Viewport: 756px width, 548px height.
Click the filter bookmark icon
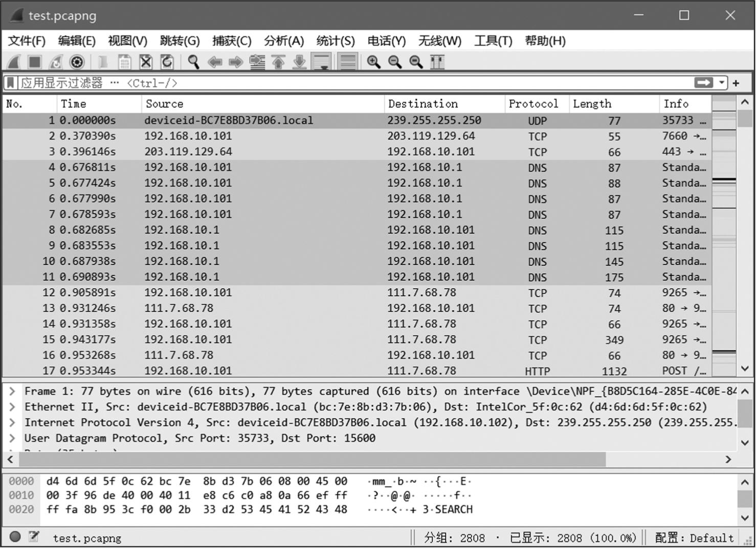tap(10, 83)
